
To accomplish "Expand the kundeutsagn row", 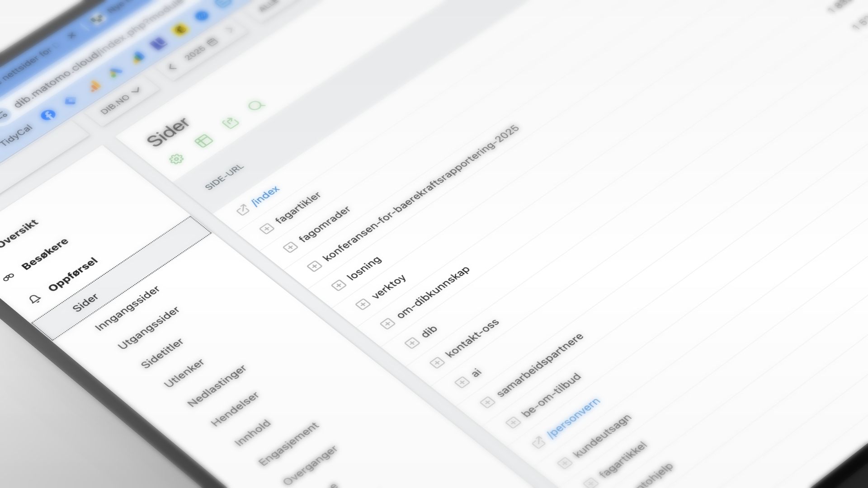I will tap(564, 463).
